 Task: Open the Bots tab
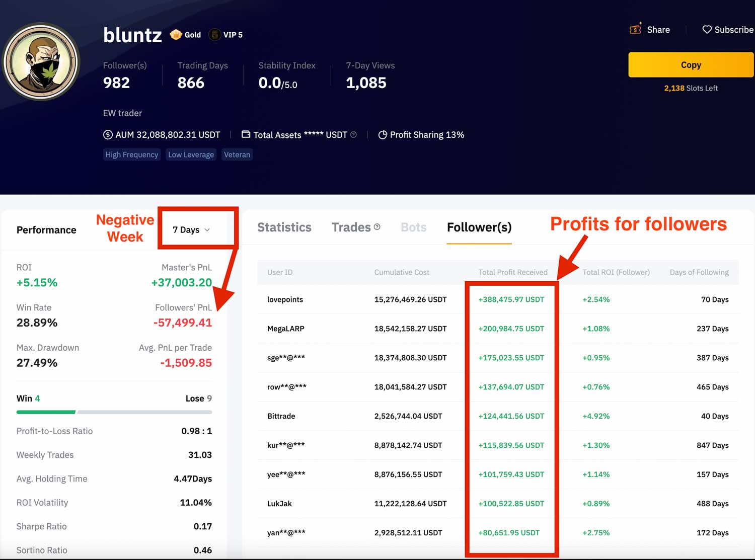[x=413, y=227]
